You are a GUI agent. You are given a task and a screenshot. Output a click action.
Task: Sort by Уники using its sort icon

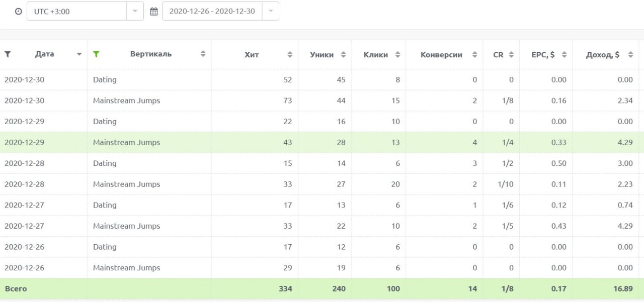click(343, 55)
